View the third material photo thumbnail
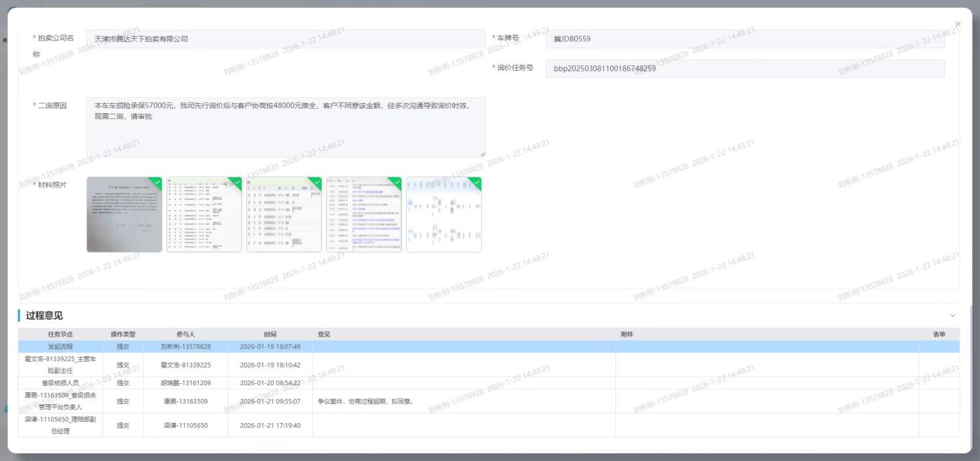The width and height of the screenshot is (980, 461). (284, 214)
